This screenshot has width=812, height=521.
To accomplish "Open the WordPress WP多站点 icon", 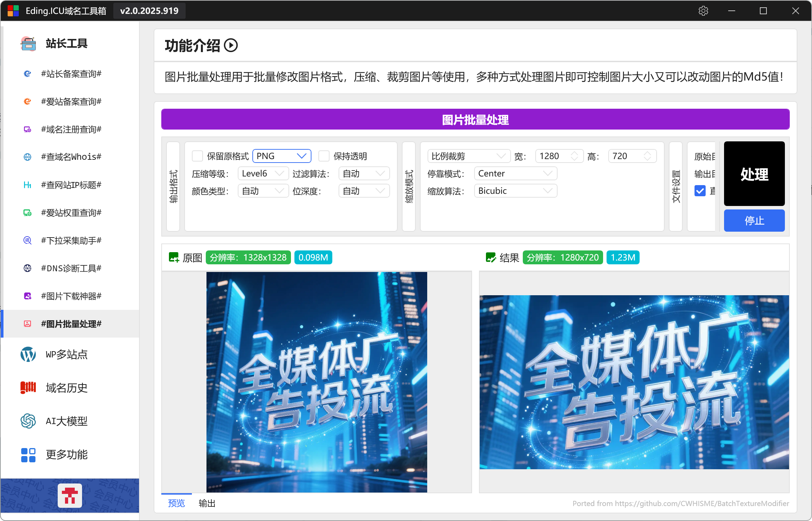I will coord(28,354).
